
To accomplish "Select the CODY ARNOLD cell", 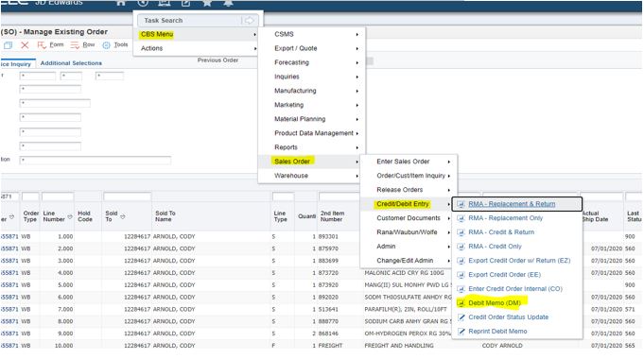I will pos(502,346).
